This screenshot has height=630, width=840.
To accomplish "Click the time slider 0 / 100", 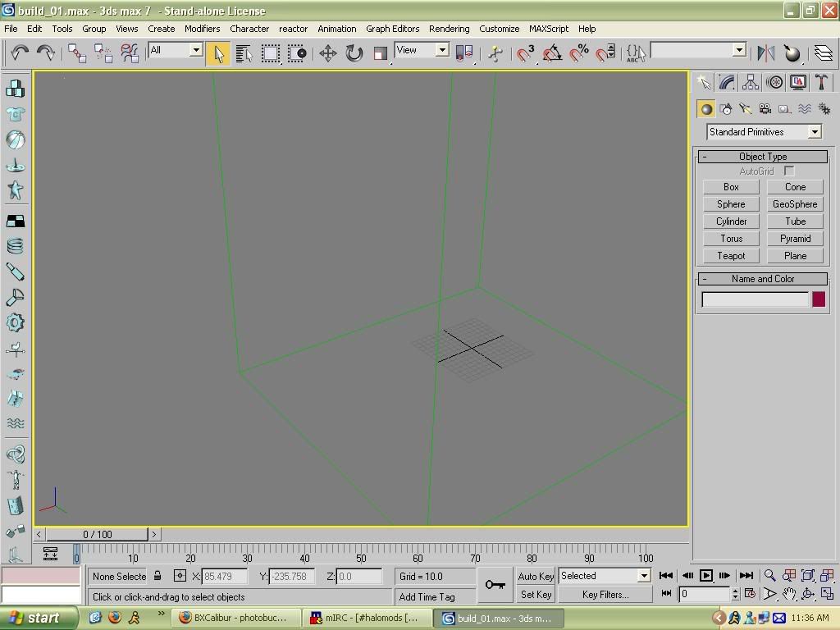I will pyautogui.click(x=97, y=534).
